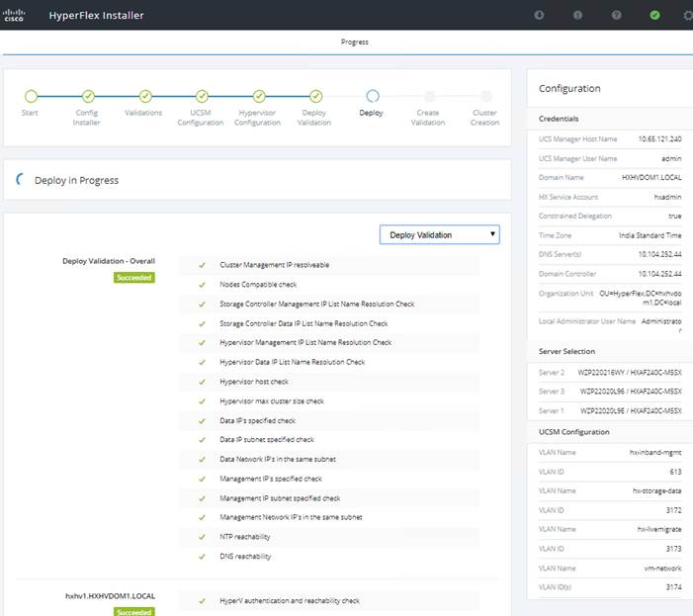Open the Deploy Validation dropdown
Viewport: 693px width, 616px height.
pos(439,234)
